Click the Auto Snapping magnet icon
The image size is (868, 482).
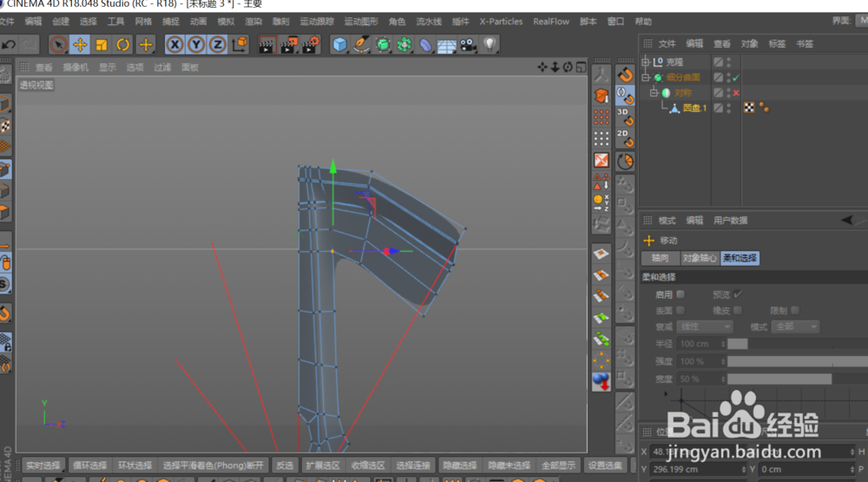pos(626,96)
